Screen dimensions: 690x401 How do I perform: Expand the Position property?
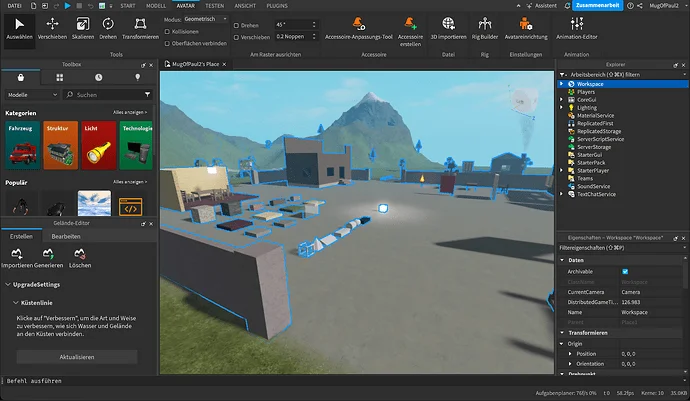pos(570,354)
